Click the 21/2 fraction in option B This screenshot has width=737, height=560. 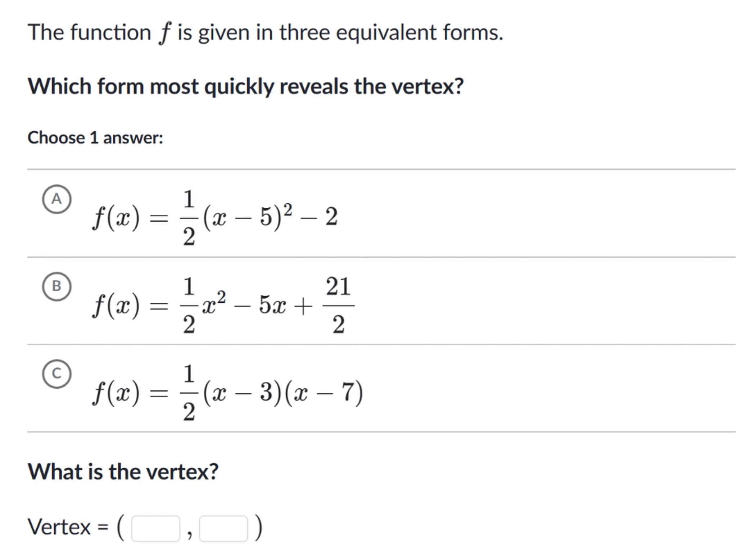338,305
